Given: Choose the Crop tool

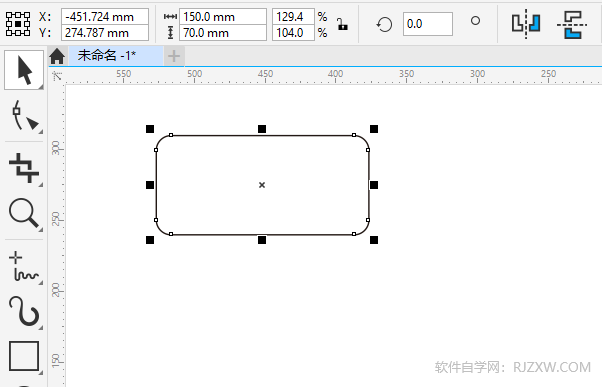Looking at the screenshot, I should [x=24, y=168].
